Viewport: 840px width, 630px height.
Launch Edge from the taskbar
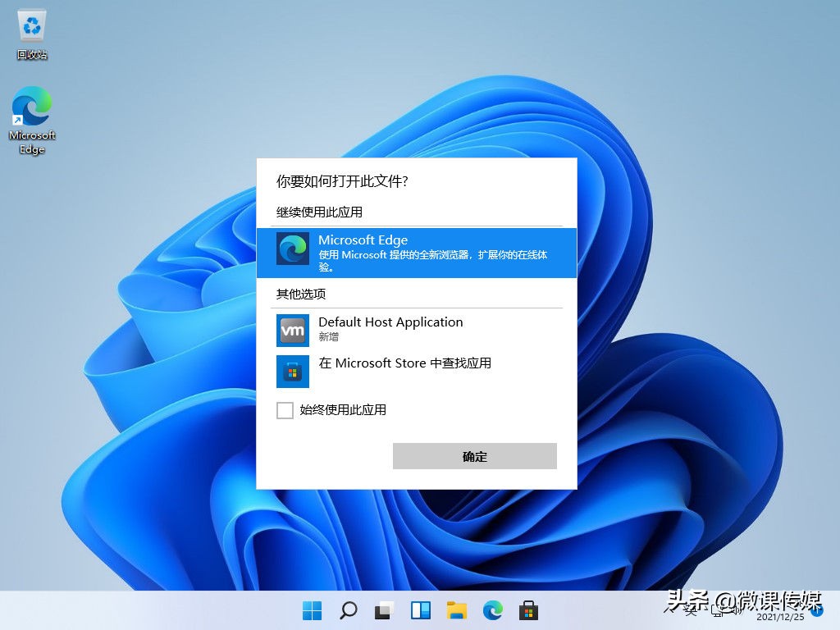pyautogui.click(x=492, y=610)
